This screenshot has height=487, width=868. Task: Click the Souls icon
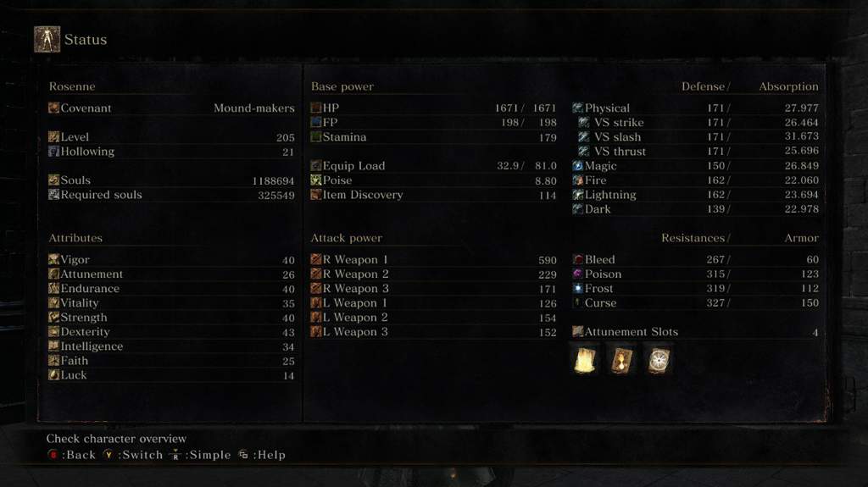53,180
